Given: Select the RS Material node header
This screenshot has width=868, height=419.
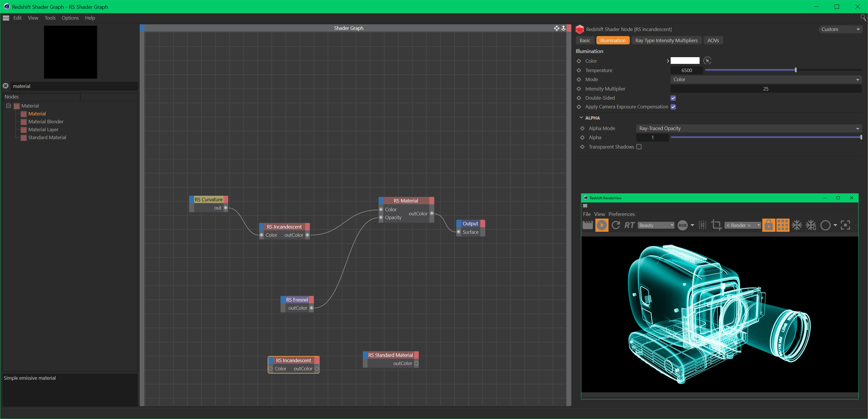Looking at the screenshot, I should tap(406, 201).
